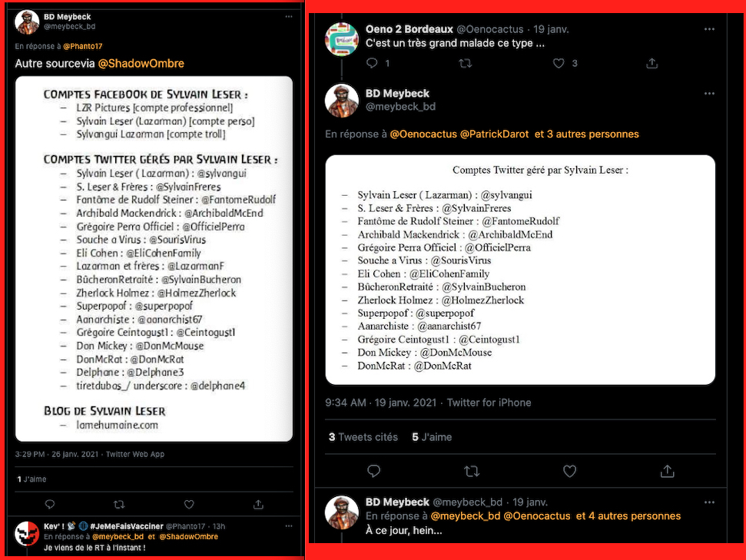Retweet the 3:29 PM tweet on left

click(x=119, y=504)
